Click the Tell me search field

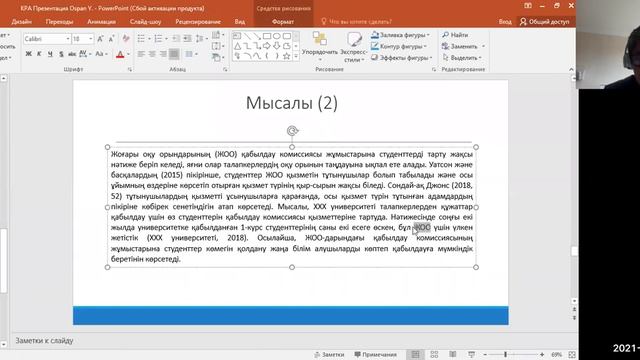coord(356,22)
